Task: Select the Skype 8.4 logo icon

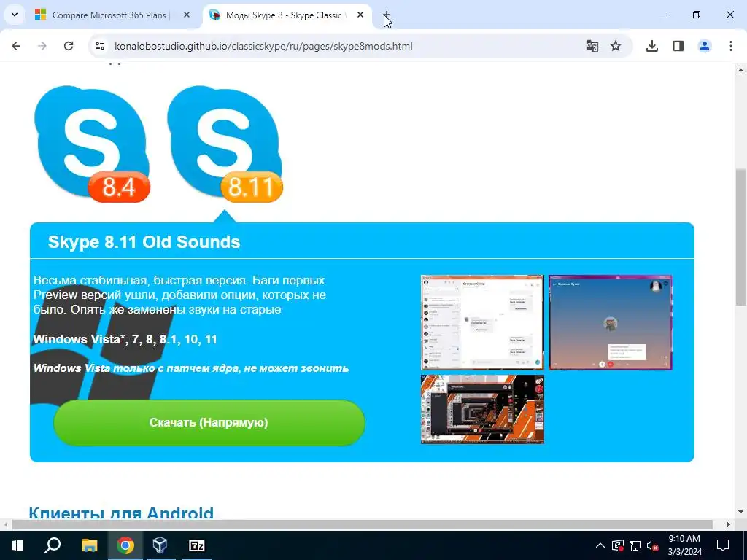Action: point(92,144)
